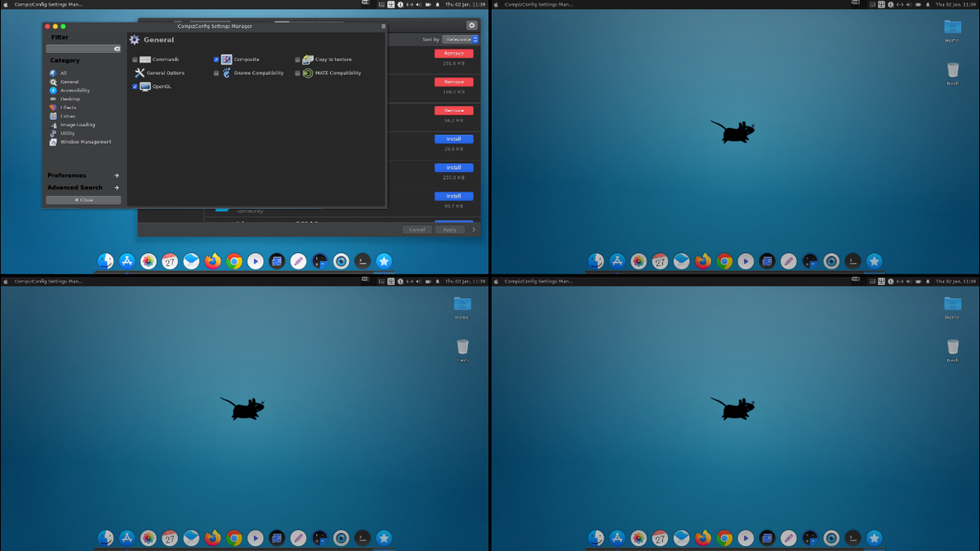Click Cancel in the background software window
The width and height of the screenshot is (980, 551).
(x=416, y=229)
